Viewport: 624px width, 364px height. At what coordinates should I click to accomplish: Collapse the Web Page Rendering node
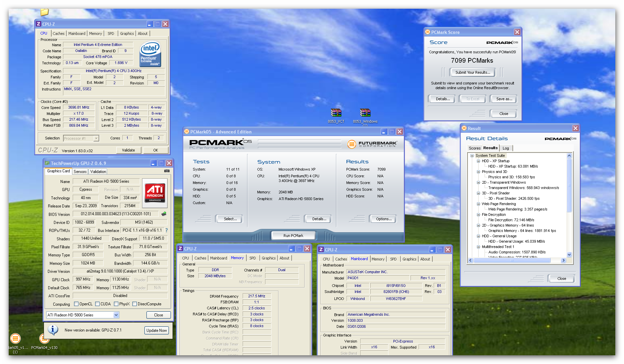(x=478, y=204)
